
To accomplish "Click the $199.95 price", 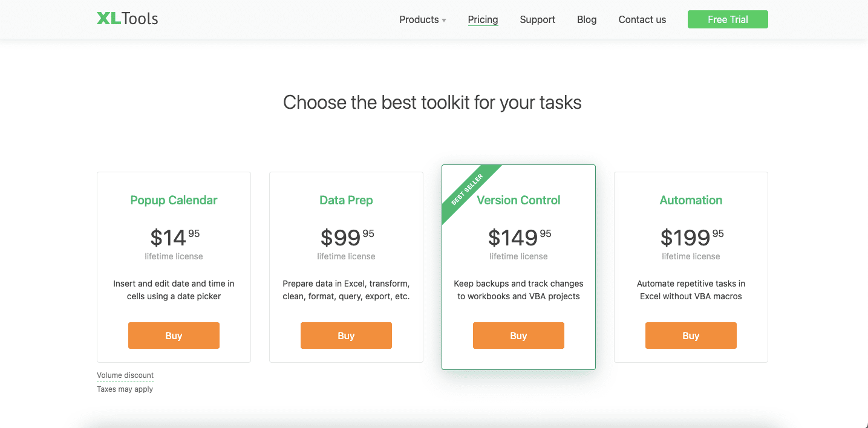I will (691, 237).
